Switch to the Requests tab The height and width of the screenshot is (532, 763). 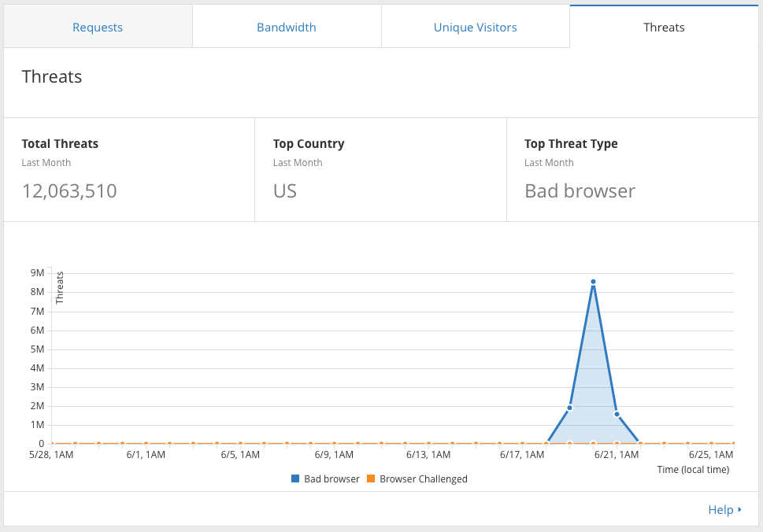point(98,28)
